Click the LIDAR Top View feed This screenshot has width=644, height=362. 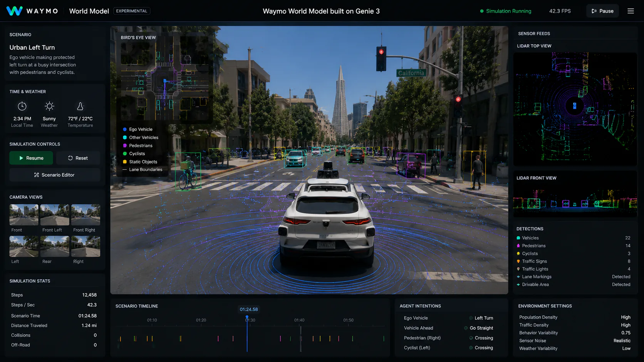pos(575,109)
